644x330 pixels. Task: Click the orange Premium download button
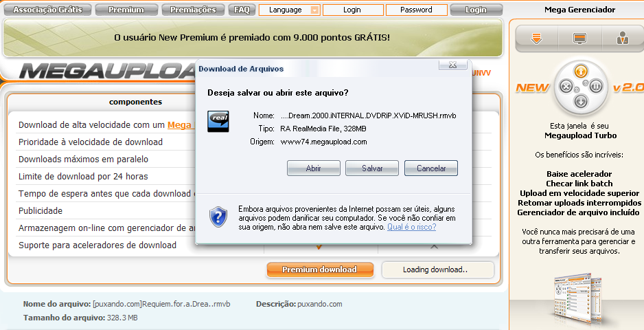pyautogui.click(x=320, y=269)
